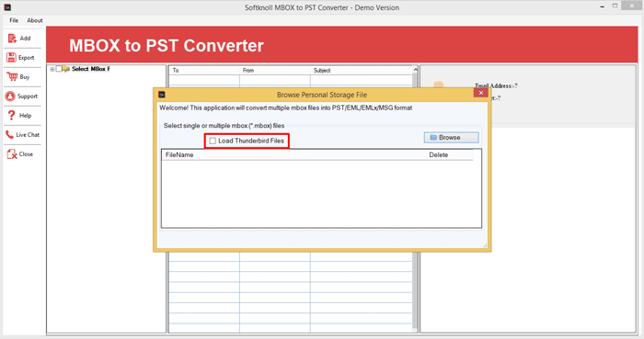Click the Delete column header
Screen dimensions: 644x339
click(449, 155)
